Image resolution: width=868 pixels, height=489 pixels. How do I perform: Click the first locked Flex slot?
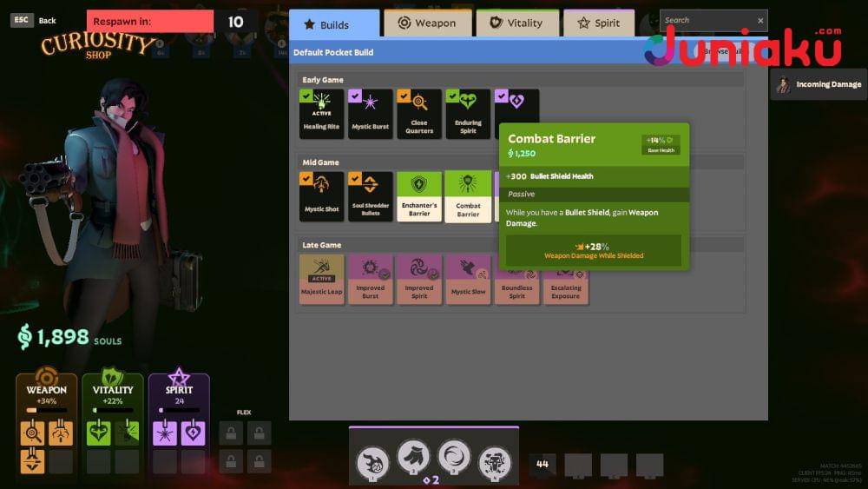pos(231,433)
